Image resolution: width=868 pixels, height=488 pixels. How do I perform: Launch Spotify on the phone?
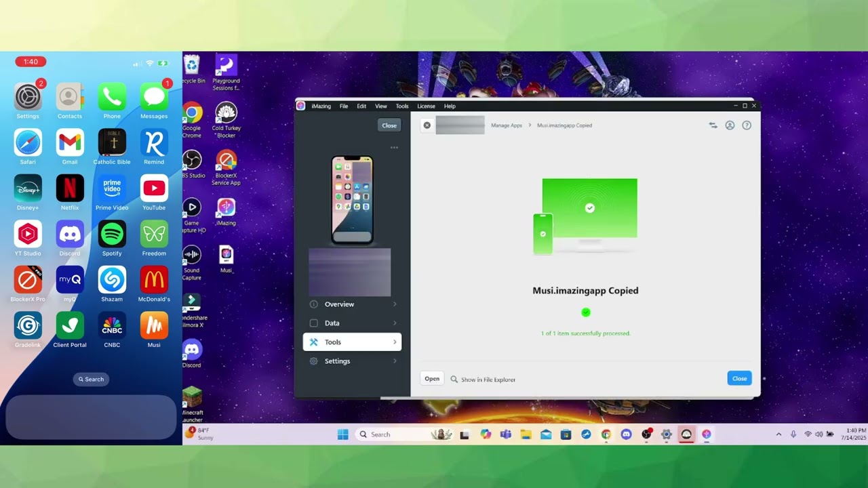pos(112,234)
